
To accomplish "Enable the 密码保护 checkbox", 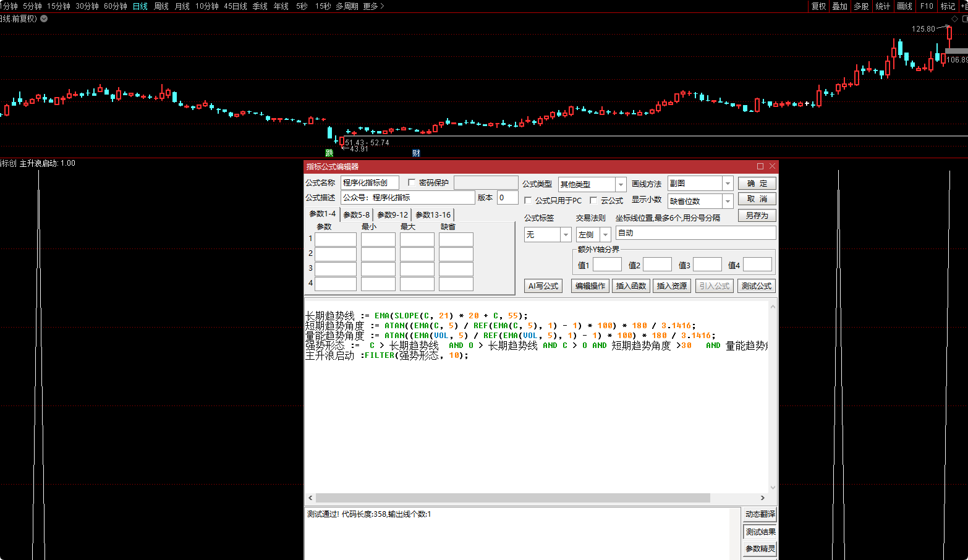I will coord(412,182).
